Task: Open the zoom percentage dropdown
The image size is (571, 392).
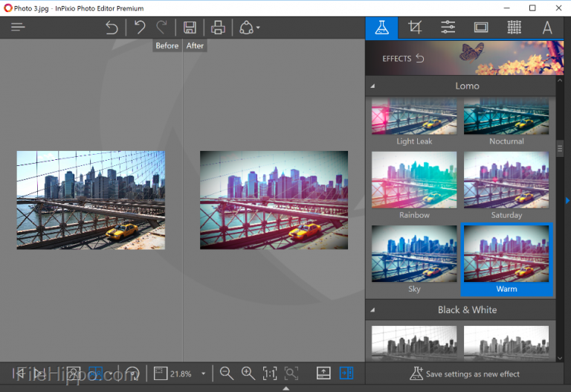Action: pos(203,374)
